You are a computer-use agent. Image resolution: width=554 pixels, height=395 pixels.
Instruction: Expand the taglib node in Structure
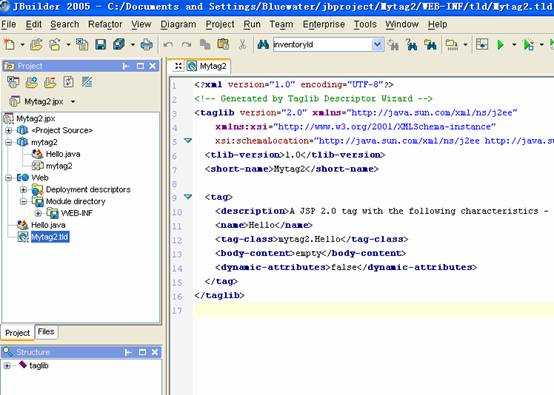click(7, 366)
